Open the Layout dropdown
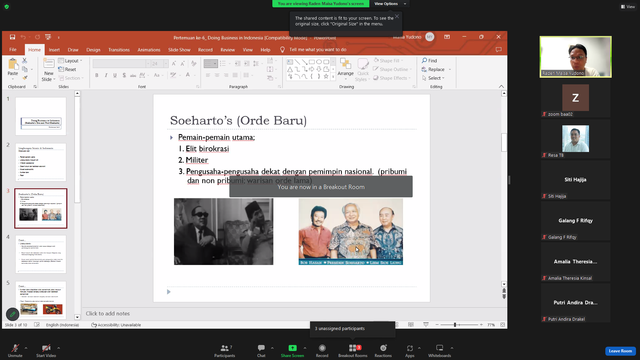Image resolution: width=640 pixels, height=360 pixels. click(x=70, y=60)
